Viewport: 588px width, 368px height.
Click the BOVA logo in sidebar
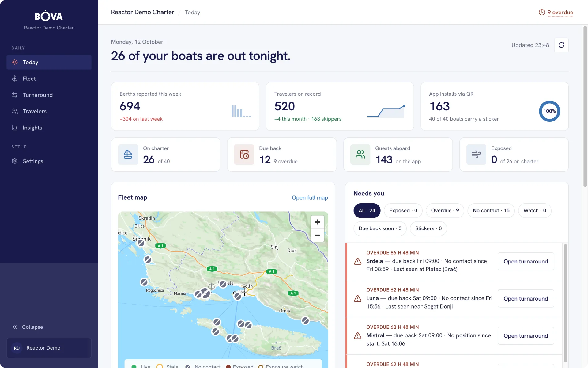tap(49, 16)
